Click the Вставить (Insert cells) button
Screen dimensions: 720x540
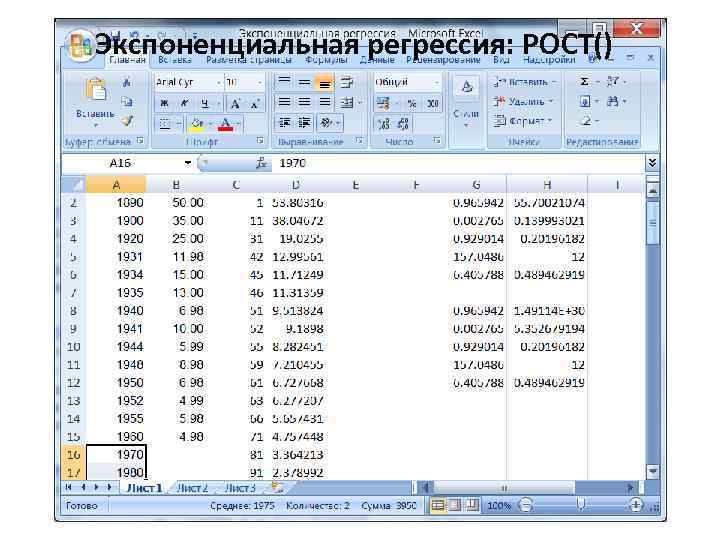pos(524,82)
